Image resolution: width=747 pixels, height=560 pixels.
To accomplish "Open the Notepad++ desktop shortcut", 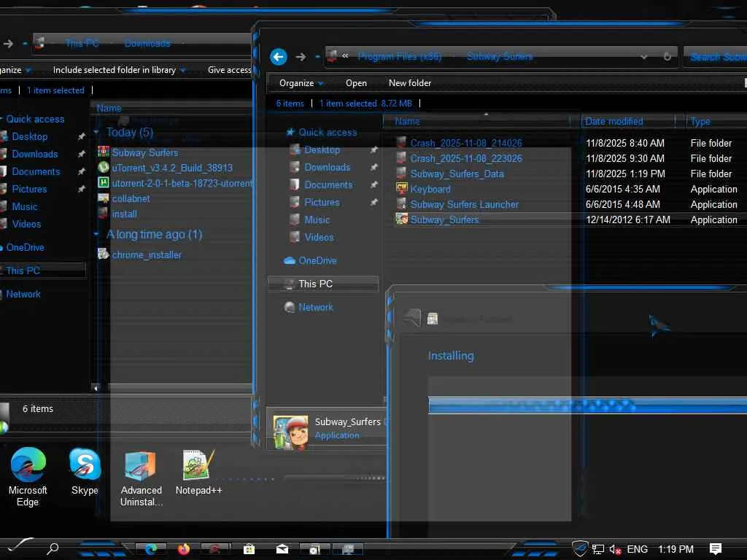I will pos(198,472).
